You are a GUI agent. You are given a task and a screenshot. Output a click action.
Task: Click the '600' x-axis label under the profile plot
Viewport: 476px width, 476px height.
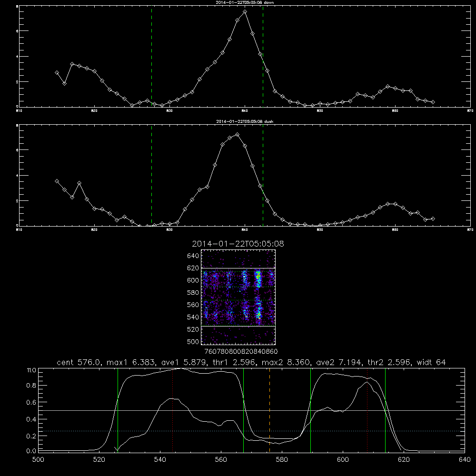[x=343, y=460]
